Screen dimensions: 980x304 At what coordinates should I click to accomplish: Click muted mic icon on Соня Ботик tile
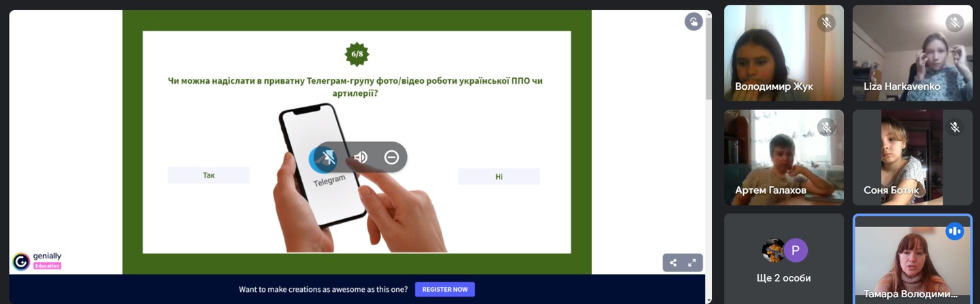point(955,127)
